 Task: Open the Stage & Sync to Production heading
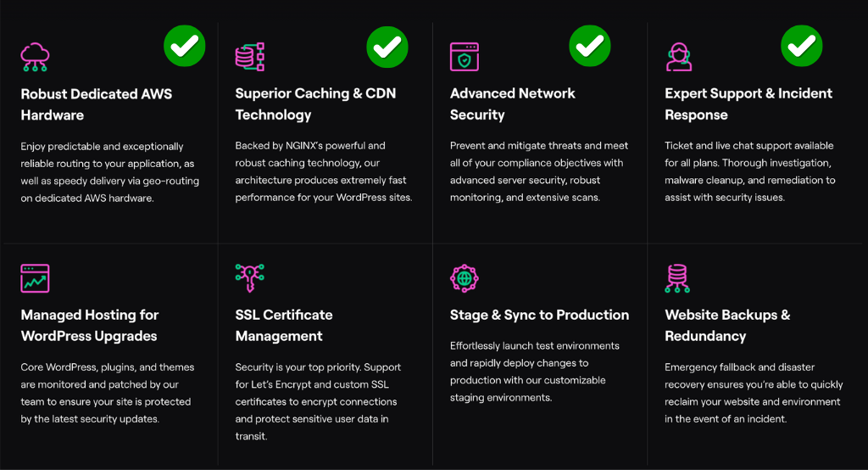coord(539,315)
